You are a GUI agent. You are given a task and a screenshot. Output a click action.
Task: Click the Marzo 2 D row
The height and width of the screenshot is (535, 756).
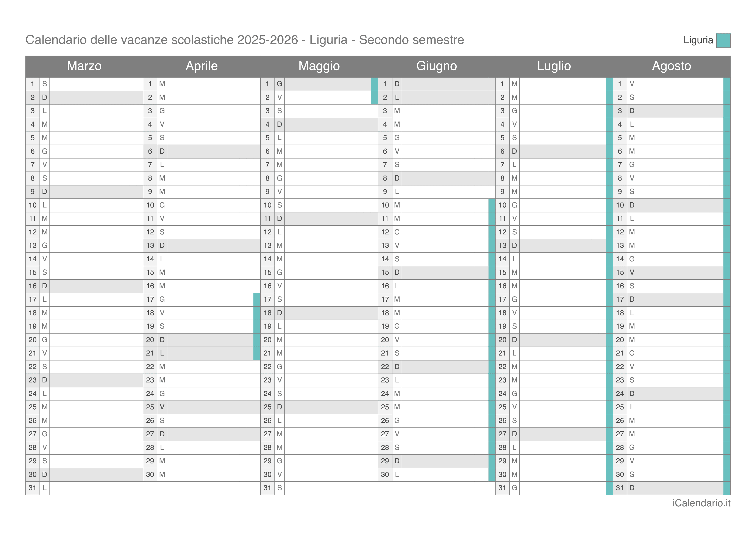coord(84,98)
